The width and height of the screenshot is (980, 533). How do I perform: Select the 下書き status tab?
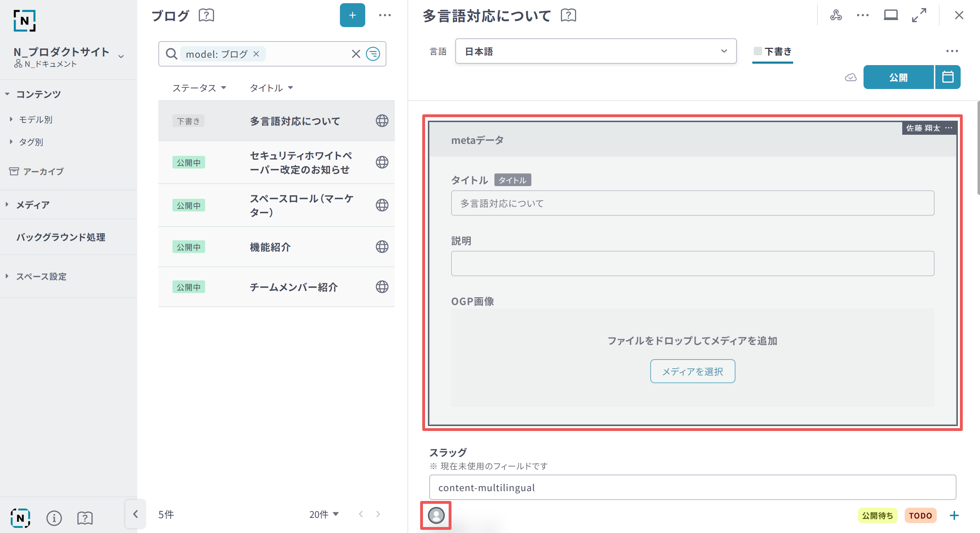773,51
